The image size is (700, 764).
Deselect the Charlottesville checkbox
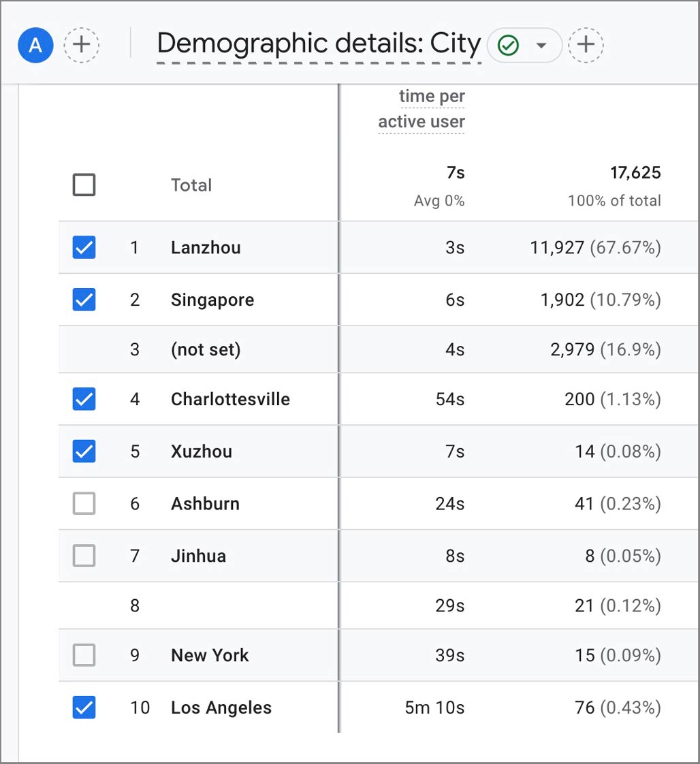pos(84,399)
